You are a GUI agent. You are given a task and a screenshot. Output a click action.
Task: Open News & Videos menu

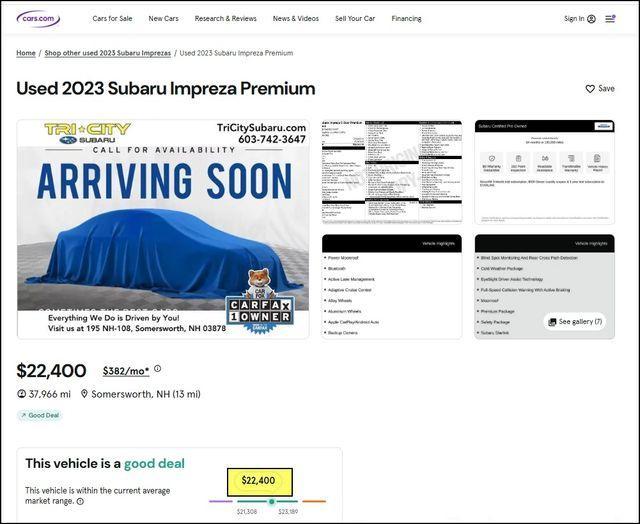(296, 18)
